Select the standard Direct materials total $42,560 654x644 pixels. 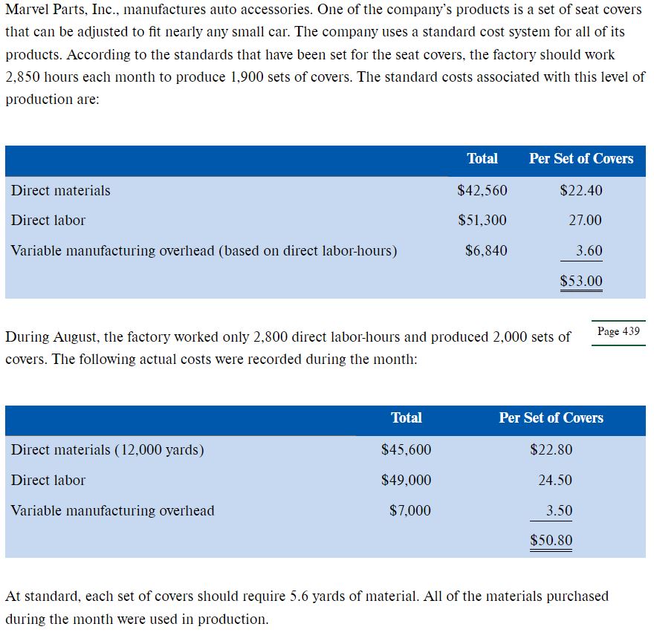point(482,190)
